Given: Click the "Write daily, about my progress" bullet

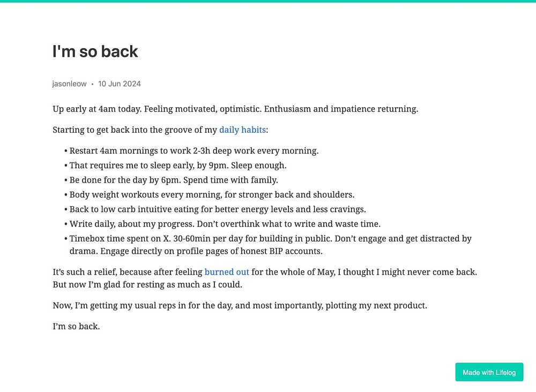Looking at the screenshot, I should click(x=225, y=224).
